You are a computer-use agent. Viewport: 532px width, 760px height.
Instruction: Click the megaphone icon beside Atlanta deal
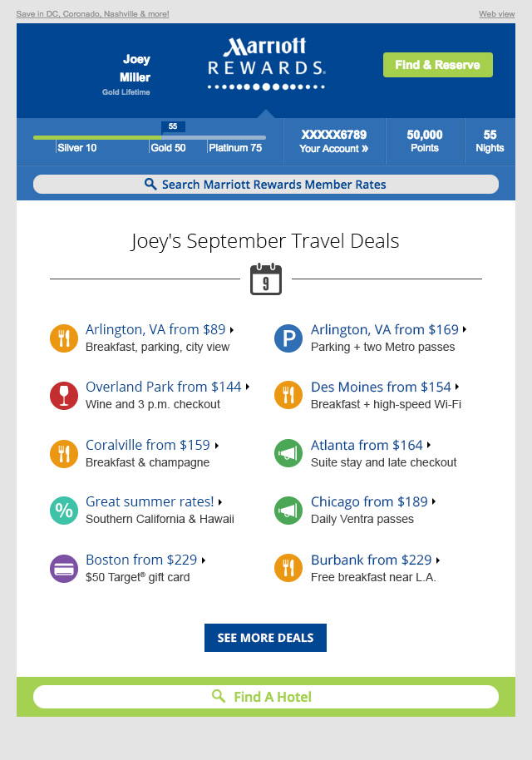(288, 453)
